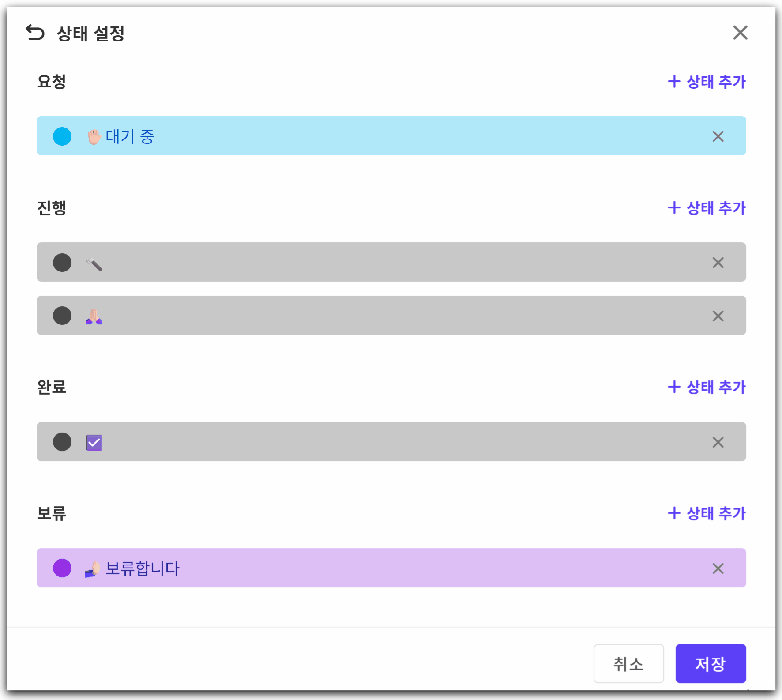Remove the 보류합니다 status
Screen dimensions: 782x700
point(718,568)
